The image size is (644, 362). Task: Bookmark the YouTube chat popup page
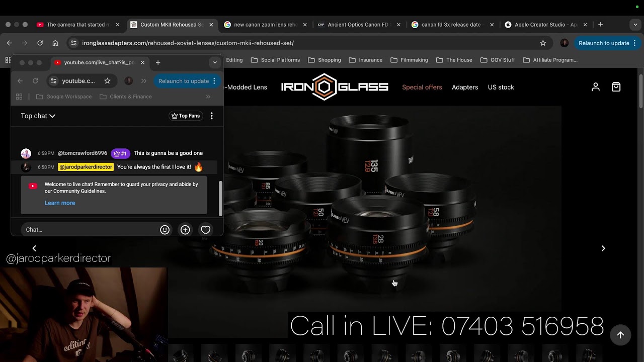(x=107, y=81)
